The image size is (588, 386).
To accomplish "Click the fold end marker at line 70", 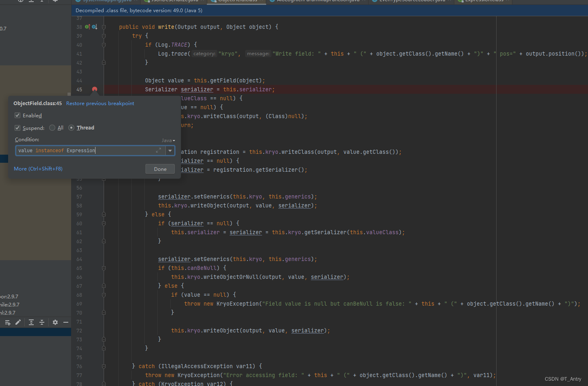I will coord(104,313).
